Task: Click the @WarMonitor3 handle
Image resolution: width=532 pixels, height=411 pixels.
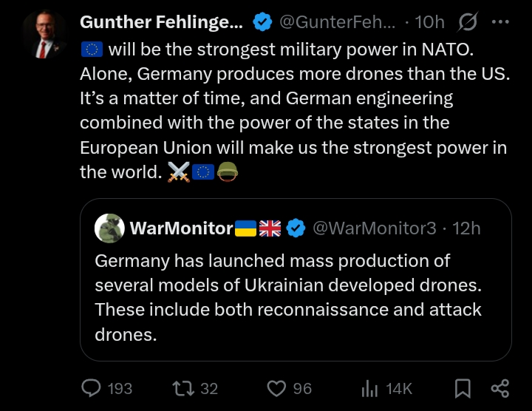Action: pyautogui.click(x=374, y=228)
